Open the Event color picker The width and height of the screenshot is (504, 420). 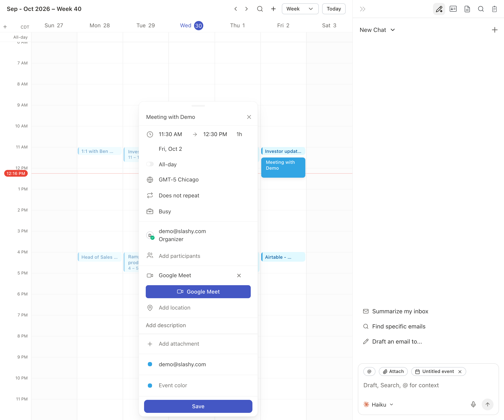[x=198, y=385]
